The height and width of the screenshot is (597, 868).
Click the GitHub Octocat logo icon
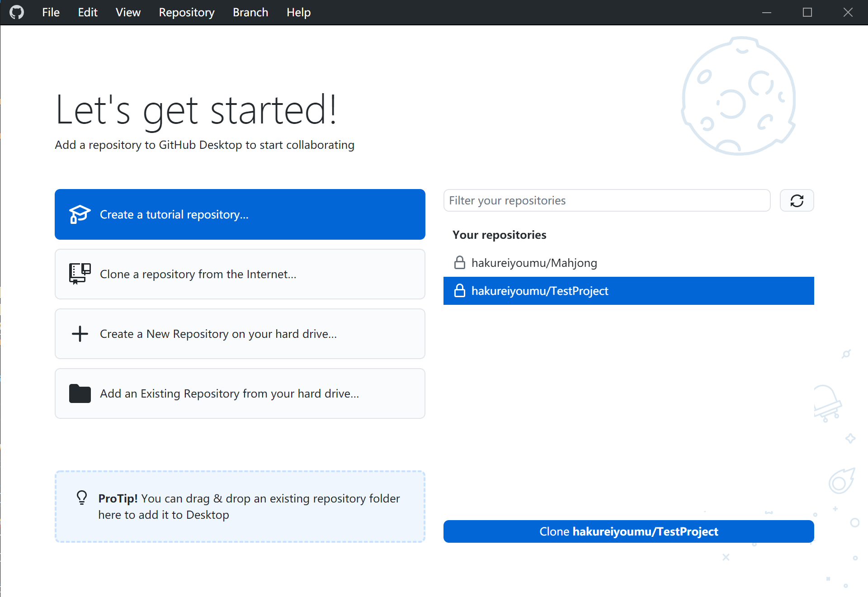coord(17,12)
